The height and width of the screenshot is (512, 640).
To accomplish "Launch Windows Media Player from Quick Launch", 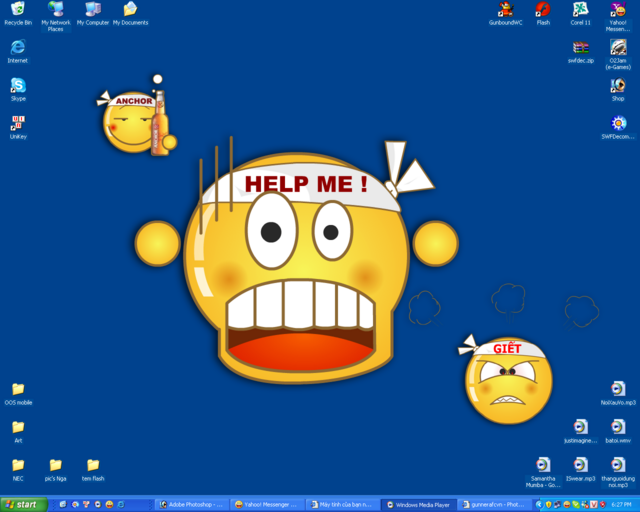I will point(98,505).
